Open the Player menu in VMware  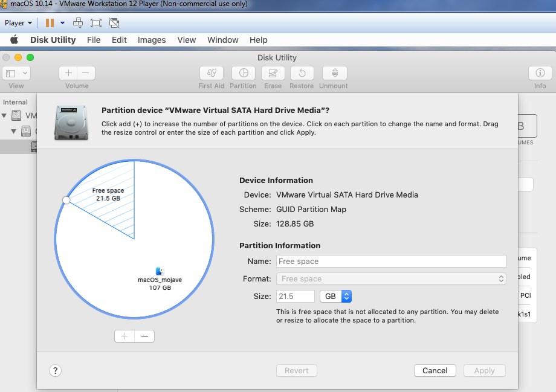click(18, 23)
